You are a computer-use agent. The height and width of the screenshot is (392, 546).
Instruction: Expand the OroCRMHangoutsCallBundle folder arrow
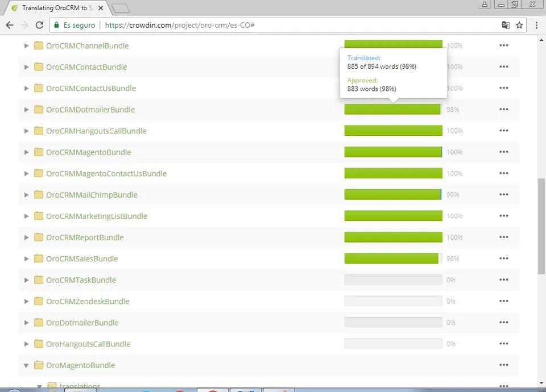coord(26,131)
